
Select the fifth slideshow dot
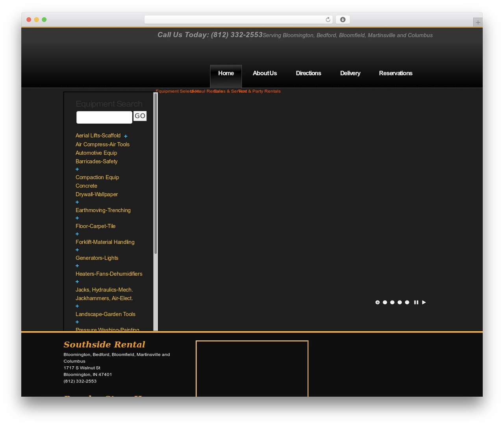407,303
